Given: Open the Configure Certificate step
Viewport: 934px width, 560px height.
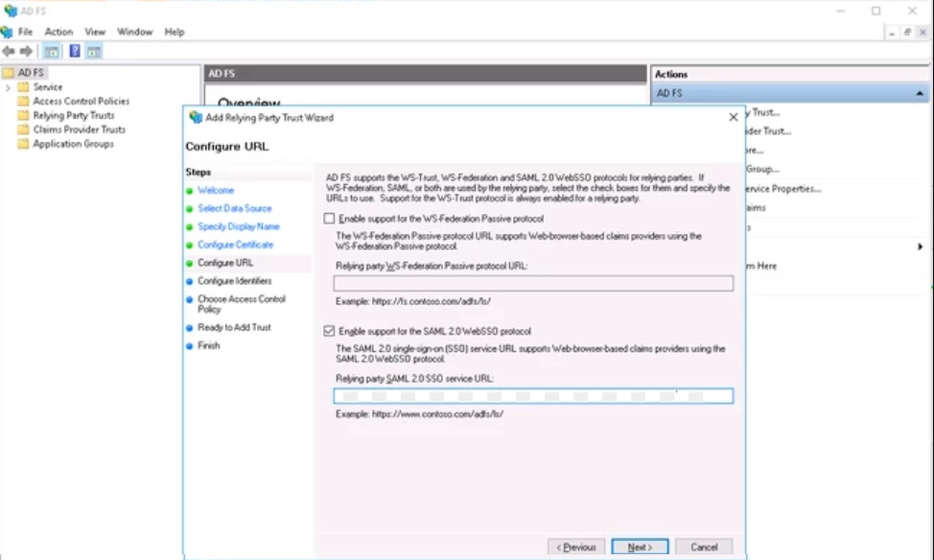Looking at the screenshot, I should 235,245.
